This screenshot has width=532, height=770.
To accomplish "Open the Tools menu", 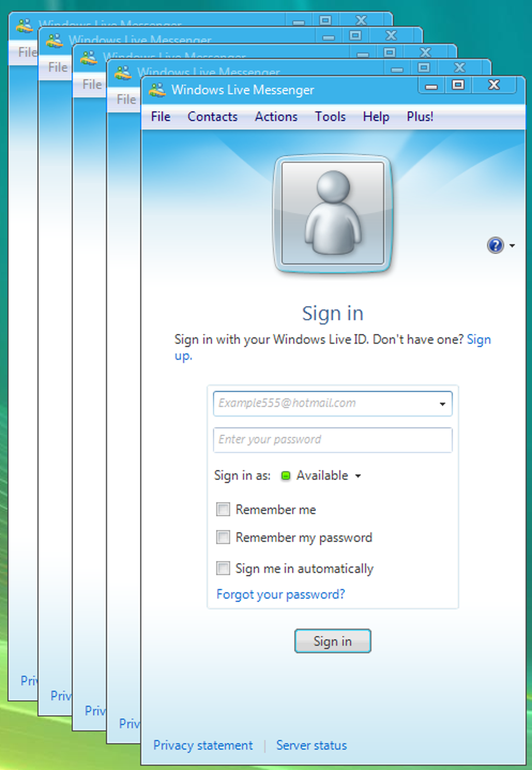I will click(330, 116).
